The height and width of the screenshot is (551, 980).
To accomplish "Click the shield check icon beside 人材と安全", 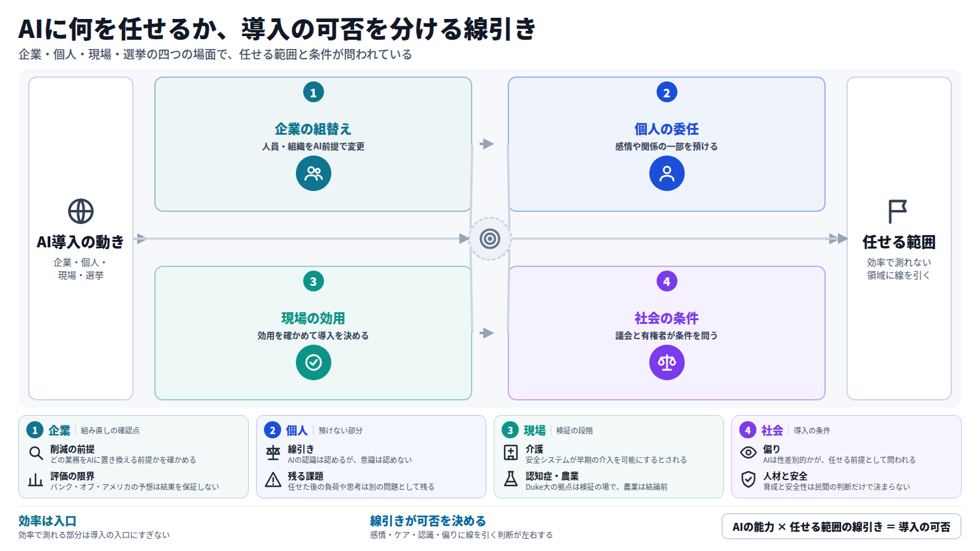I will pyautogui.click(x=748, y=479).
